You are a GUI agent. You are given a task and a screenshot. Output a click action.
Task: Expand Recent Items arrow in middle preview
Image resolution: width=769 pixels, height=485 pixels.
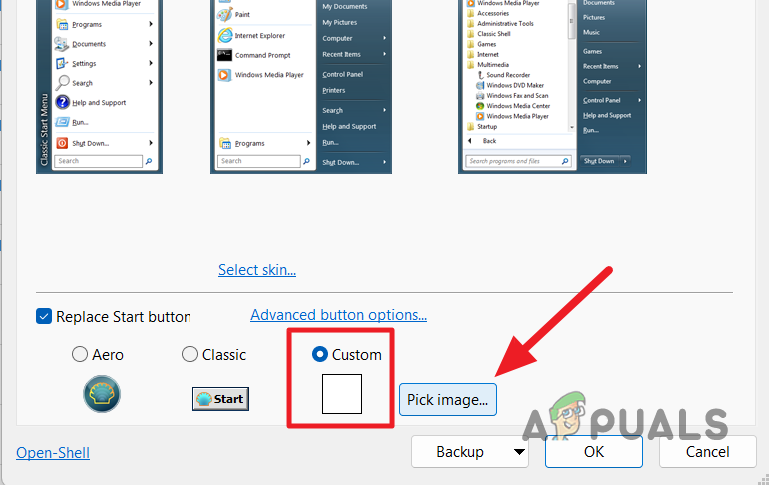coord(384,54)
